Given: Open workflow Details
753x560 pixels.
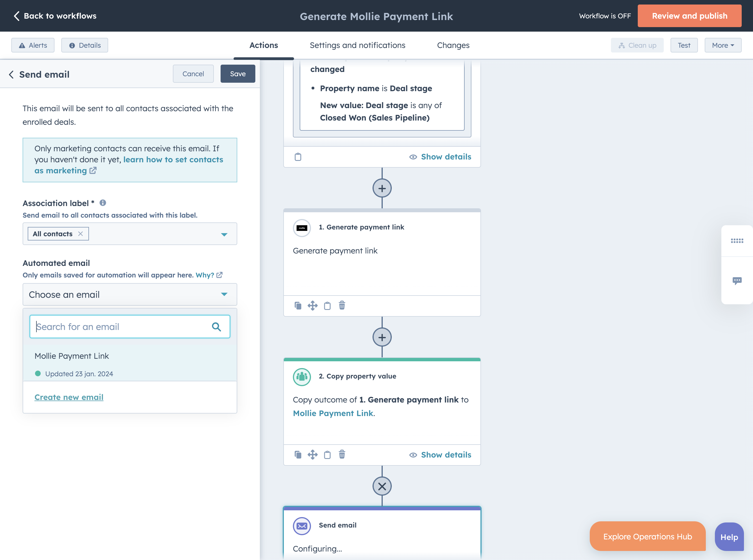Looking at the screenshot, I should pos(85,45).
